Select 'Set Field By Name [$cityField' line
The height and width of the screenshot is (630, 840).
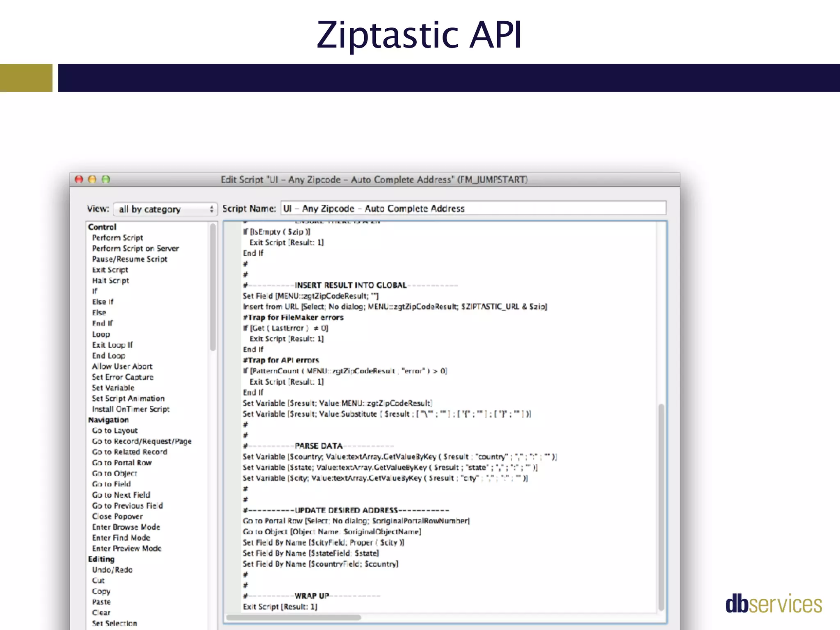pyautogui.click(x=323, y=542)
